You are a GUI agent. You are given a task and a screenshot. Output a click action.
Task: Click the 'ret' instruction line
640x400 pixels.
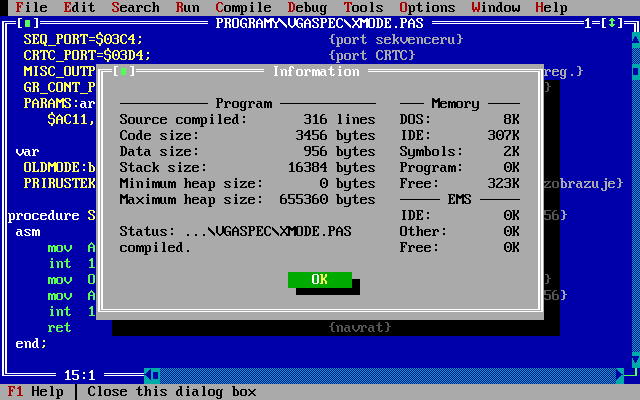[59, 327]
